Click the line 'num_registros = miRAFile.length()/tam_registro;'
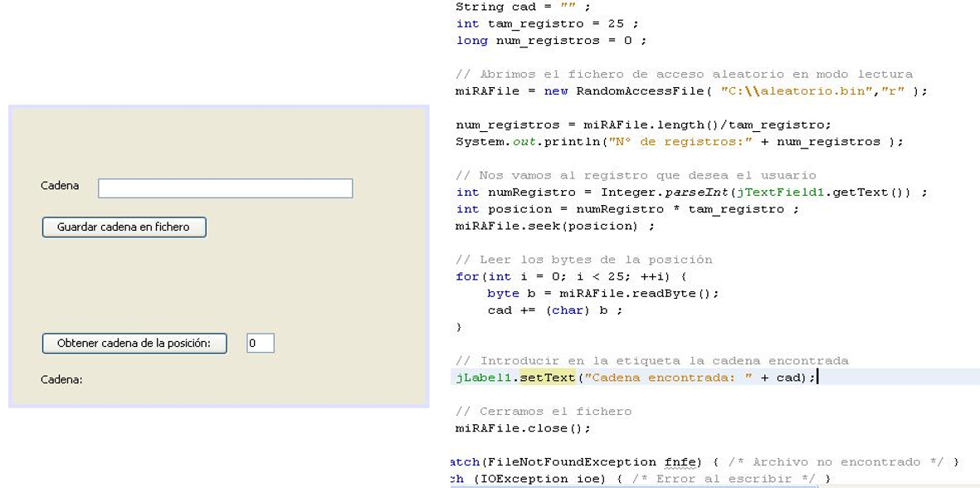 (x=644, y=124)
